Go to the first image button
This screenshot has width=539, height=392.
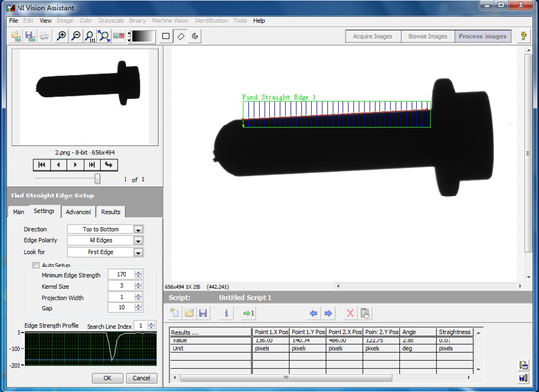42,165
